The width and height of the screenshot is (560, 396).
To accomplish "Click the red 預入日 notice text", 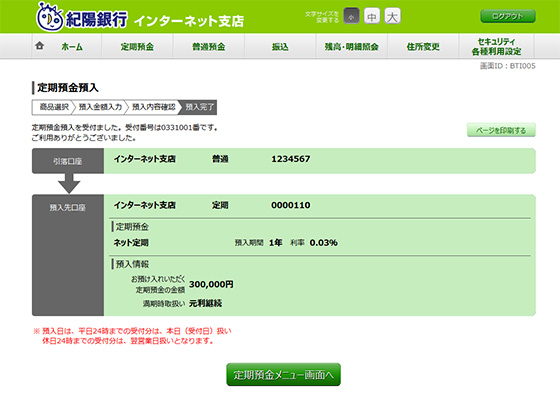I will click(x=132, y=336).
